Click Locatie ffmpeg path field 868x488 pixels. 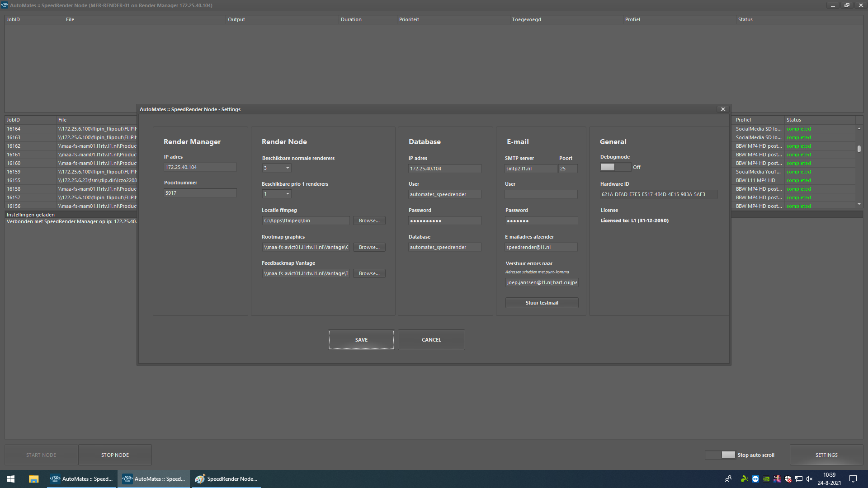pyautogui.click(x=306, y=221)
